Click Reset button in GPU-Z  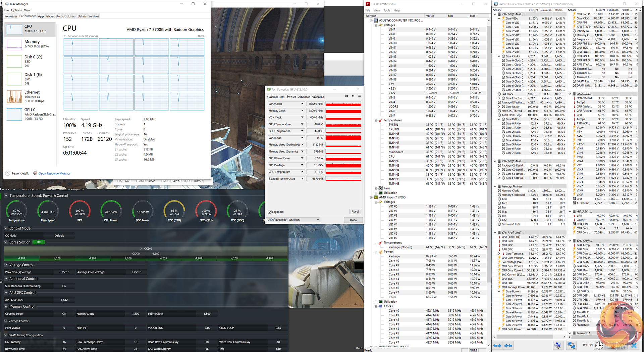(x=355, y=212)
